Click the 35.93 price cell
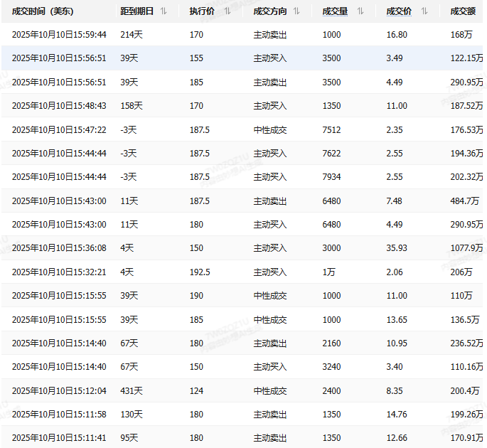The height and width of the screenshot is (448, 487). pos(397,248)
